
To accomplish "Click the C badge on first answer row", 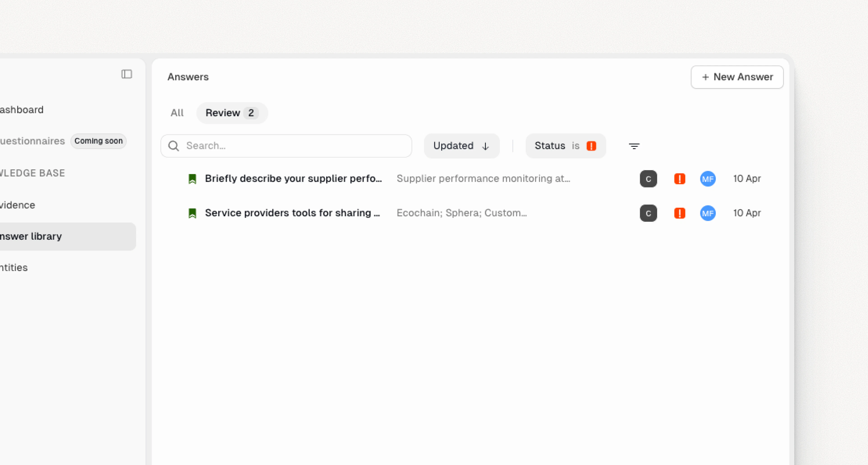I will click(648, 179).
